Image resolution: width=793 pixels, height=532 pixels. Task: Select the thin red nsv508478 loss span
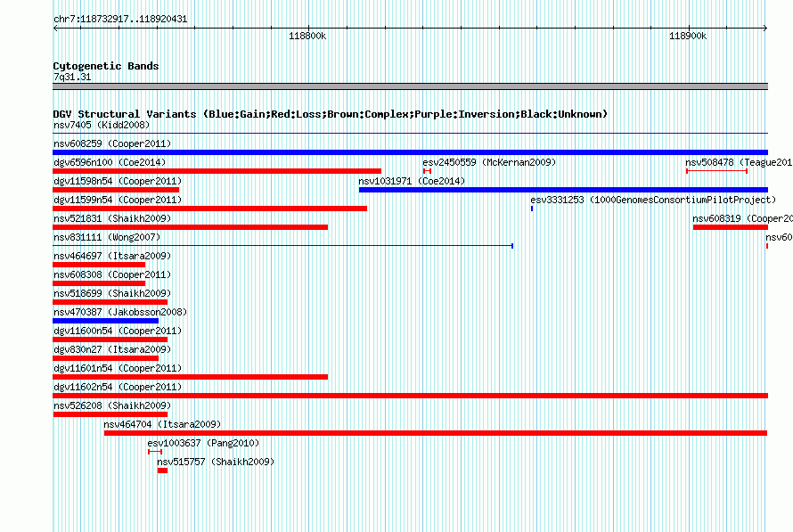pyautogui.click(x=716, y=171)
